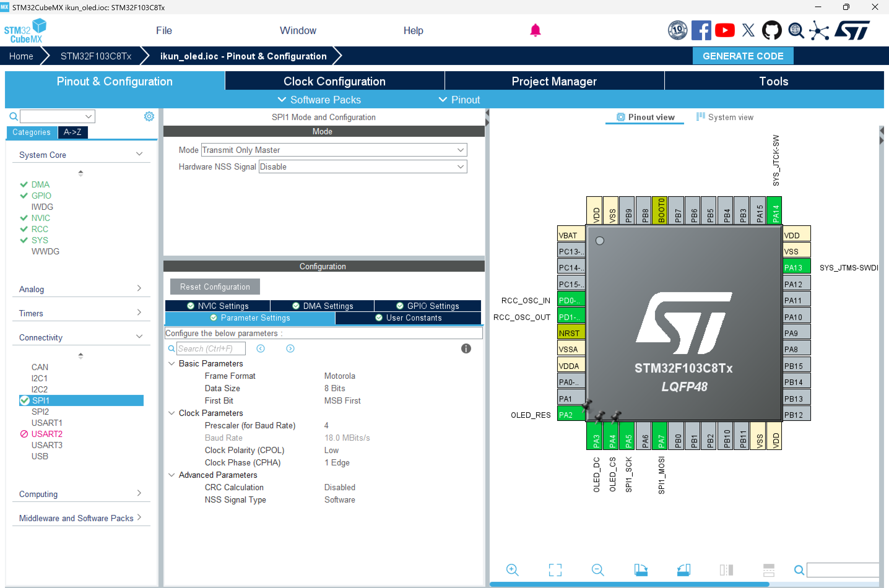889x588 pixels.
Task: Click the Reset Configuration button
Action: click(x=215, y=287)
